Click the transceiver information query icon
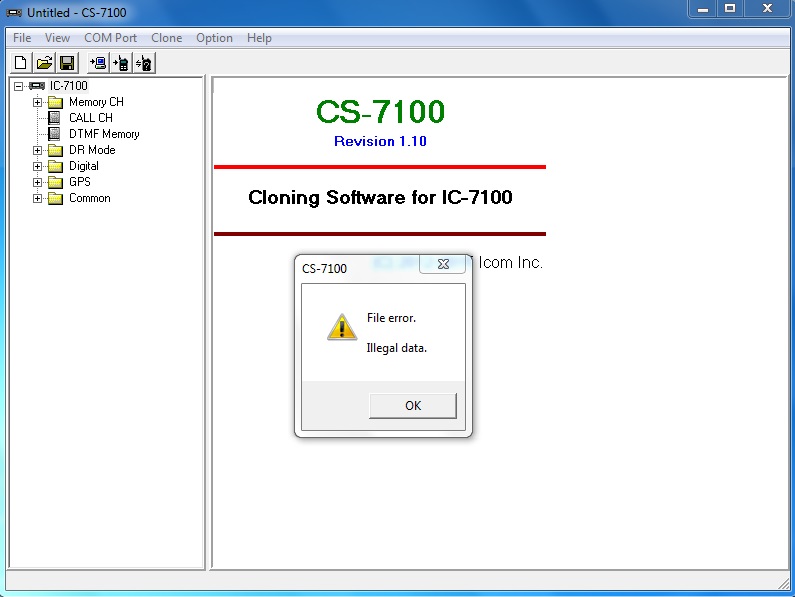The image size is (795, 597). (145, 63)
